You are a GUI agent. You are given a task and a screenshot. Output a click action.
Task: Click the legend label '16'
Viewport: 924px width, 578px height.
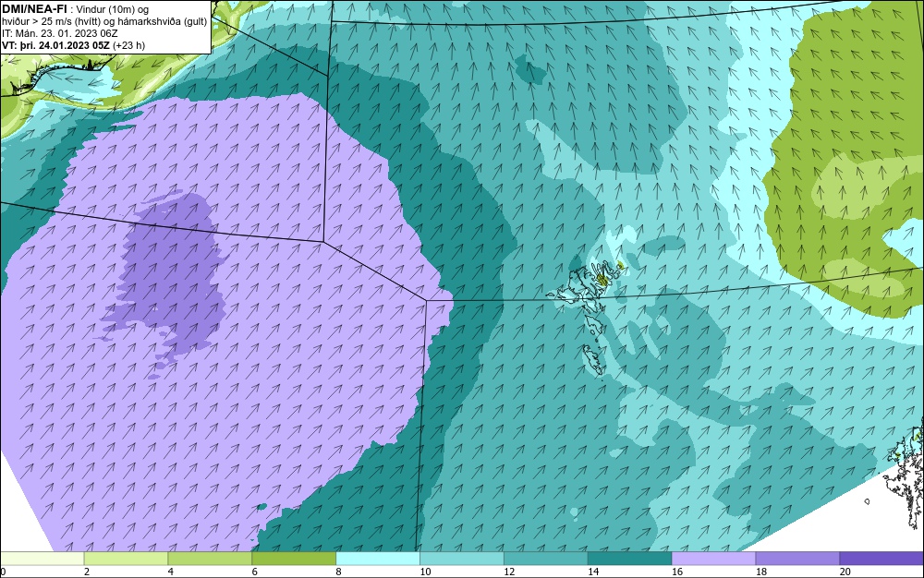[x=677, y=572]
